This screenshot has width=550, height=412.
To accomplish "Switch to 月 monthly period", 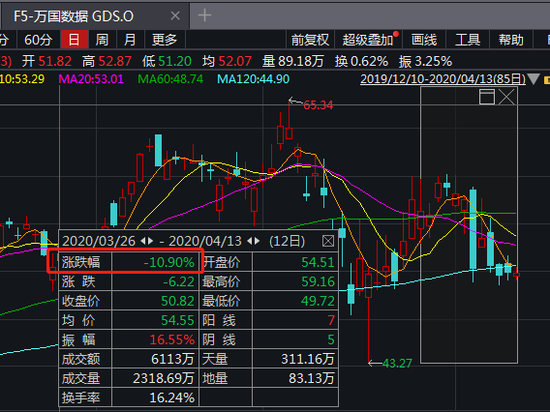I will [x=130, y=40].
